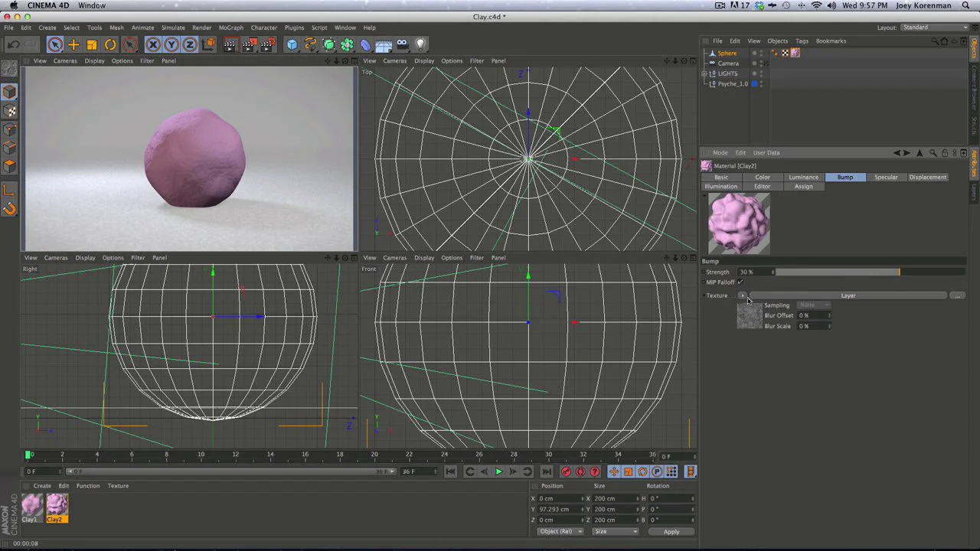Toggle the X axis lock
Viewport: 980px width, 551px height.
[x=153, y=44]
